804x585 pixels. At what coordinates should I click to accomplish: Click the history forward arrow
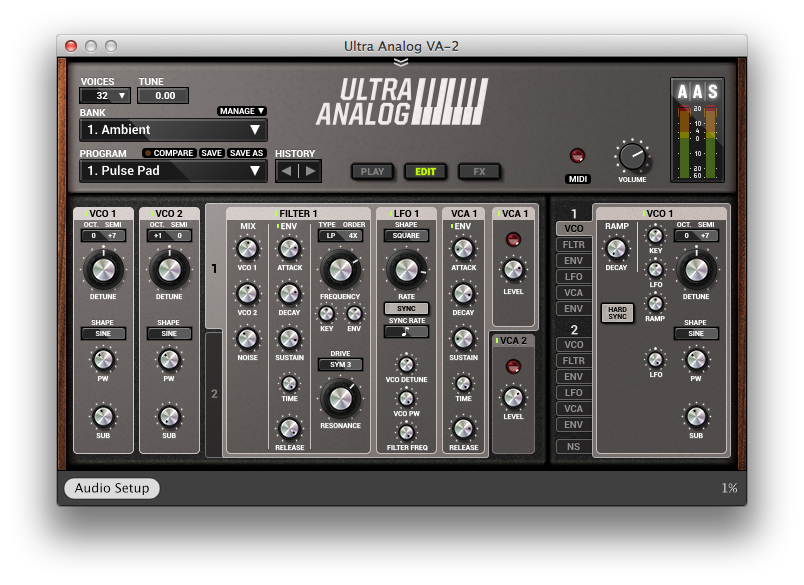pyautogui.click(x=310, y=171)
